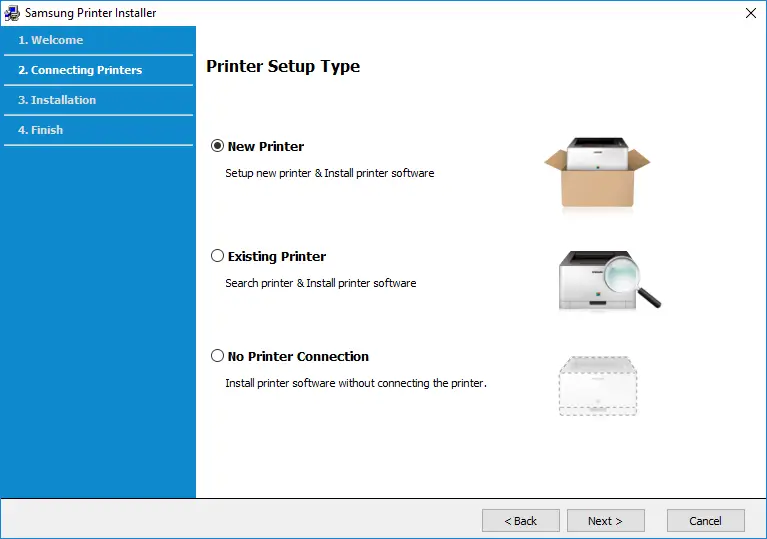Go to the 1. Welcome step

tap(50, 40)
